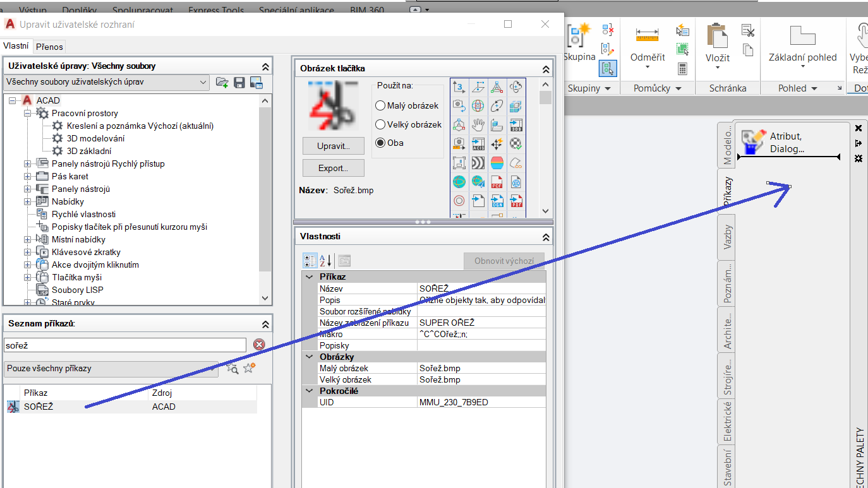Viewport: 868px width, 488px height.
Task: Select the 3DS import icon in image library
Action: pos(516,124)
